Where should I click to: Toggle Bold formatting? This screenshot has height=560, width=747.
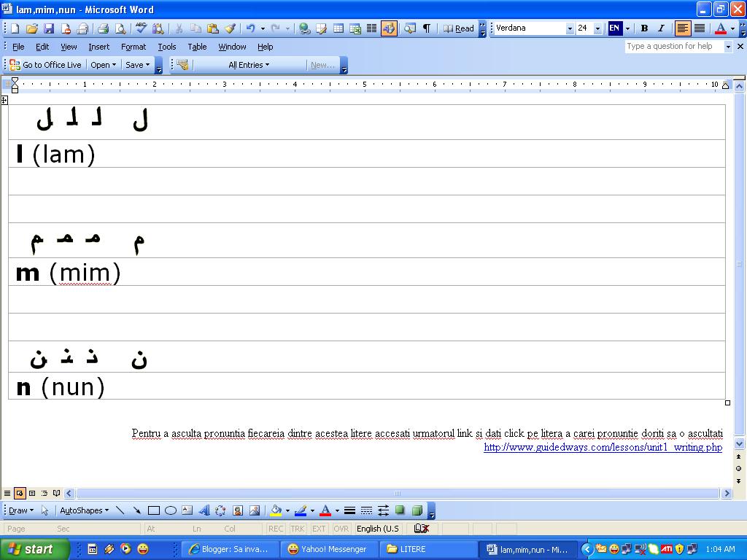644,28
